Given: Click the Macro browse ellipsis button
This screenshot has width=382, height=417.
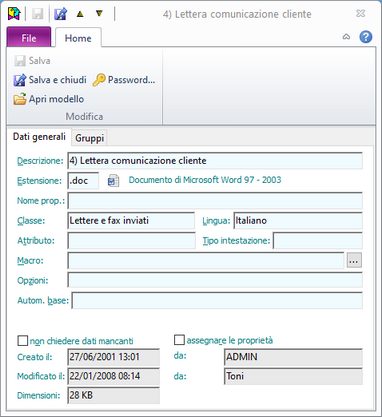Looking at the screenshot, I should pyautogui.click(x=354, y=260).
